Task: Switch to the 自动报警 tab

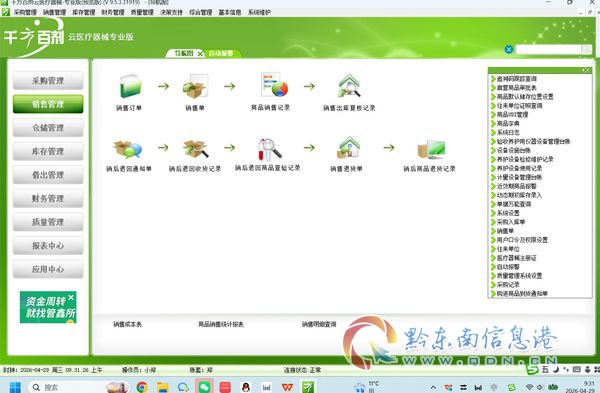Action: click(x=221, y=53)
